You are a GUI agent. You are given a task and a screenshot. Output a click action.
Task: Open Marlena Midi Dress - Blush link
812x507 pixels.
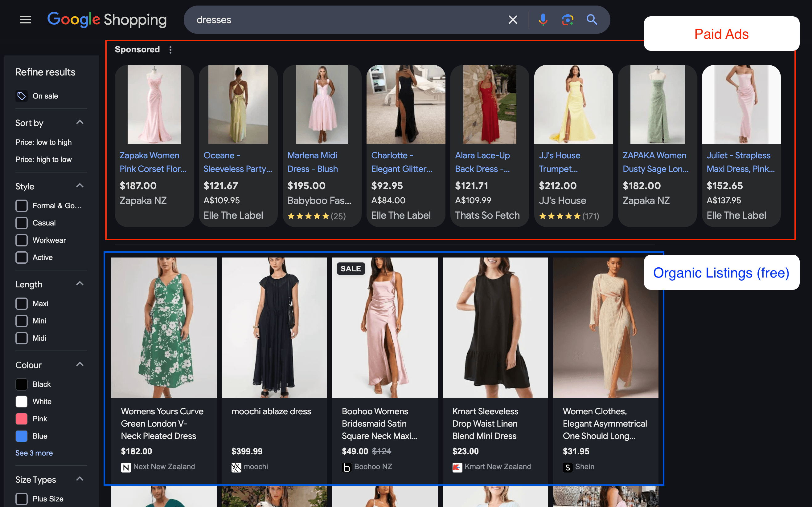click(312, 162)
